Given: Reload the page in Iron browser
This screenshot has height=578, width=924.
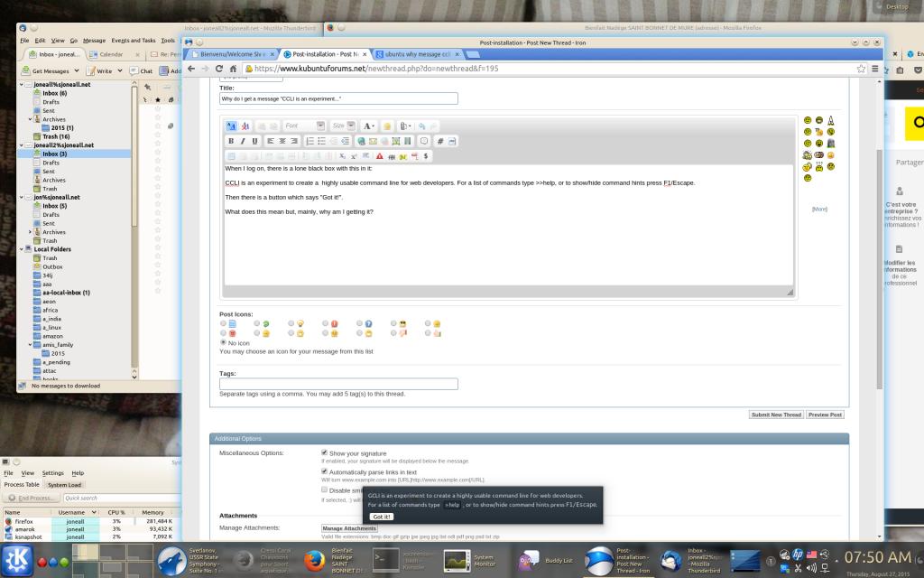Looking at the screenshot, I should [x=219, y=69].
